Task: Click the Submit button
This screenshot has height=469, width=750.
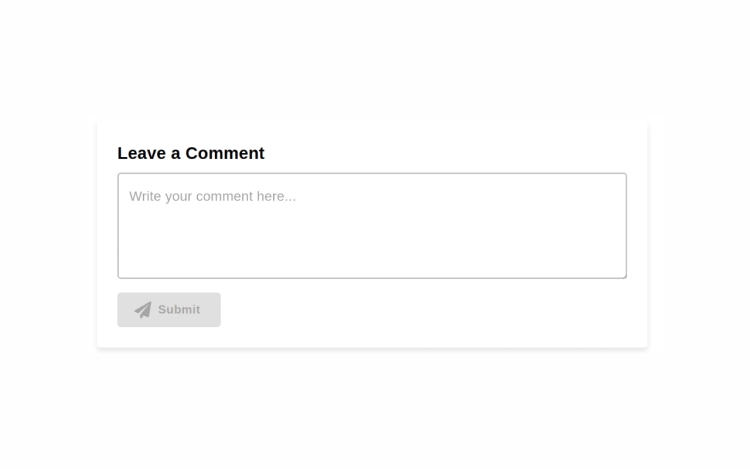Action: point(169,310)
